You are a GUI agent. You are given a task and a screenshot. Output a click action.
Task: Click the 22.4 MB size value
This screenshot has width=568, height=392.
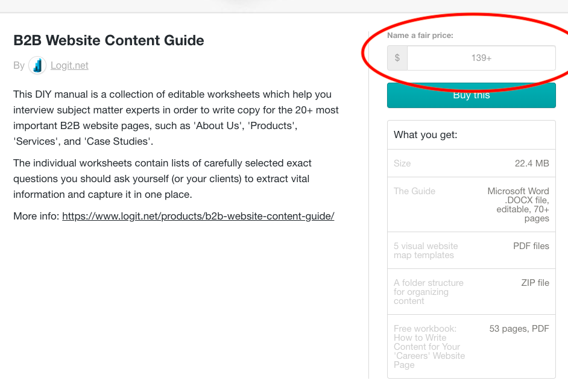[x=532, y=163]
